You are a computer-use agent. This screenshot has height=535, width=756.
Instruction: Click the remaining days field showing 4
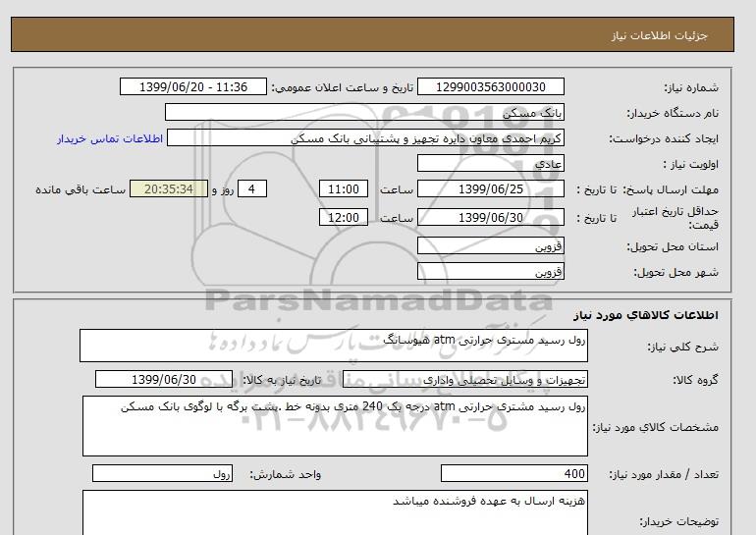252,189
